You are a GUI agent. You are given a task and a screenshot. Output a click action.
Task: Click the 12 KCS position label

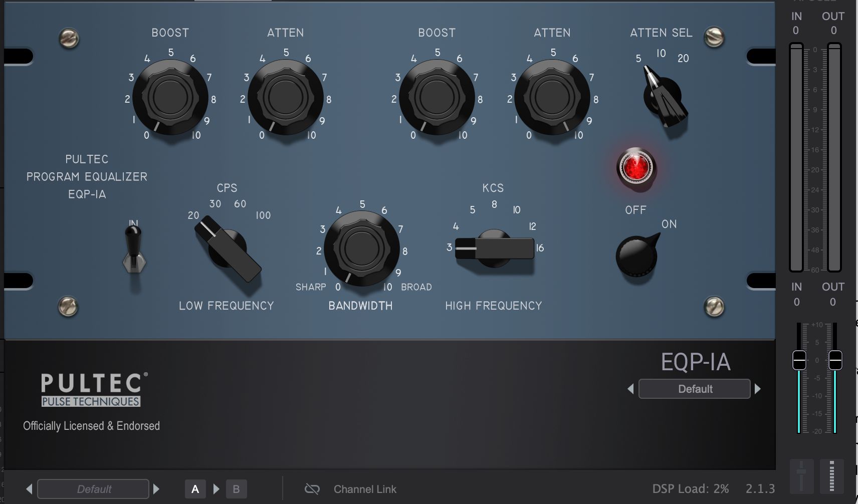pyautogui.click(x=532, y=226)
